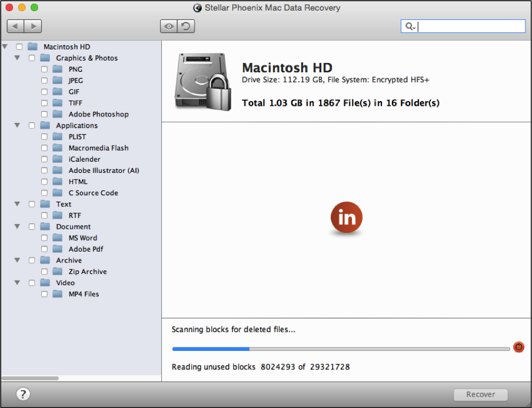
Task: Click the RTF folder icon
Action: pyautogui.click(x=58, y=215)
